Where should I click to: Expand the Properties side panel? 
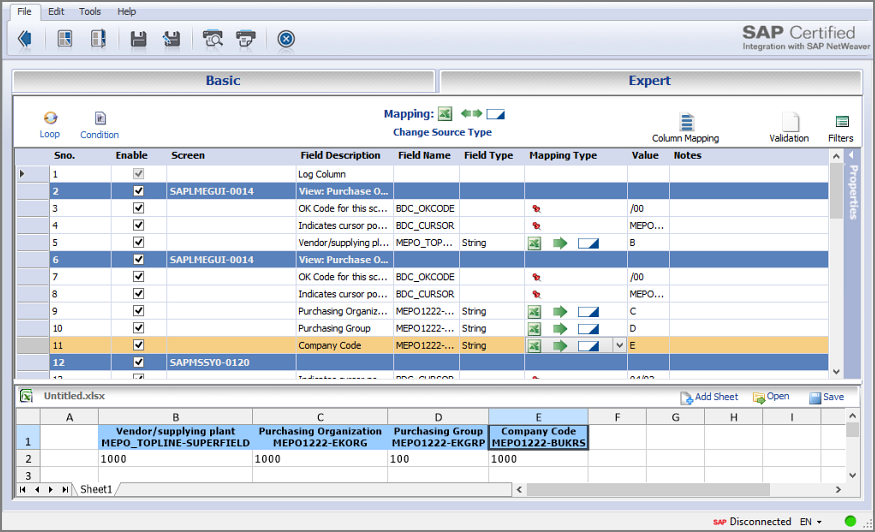(x=852, y=184)
